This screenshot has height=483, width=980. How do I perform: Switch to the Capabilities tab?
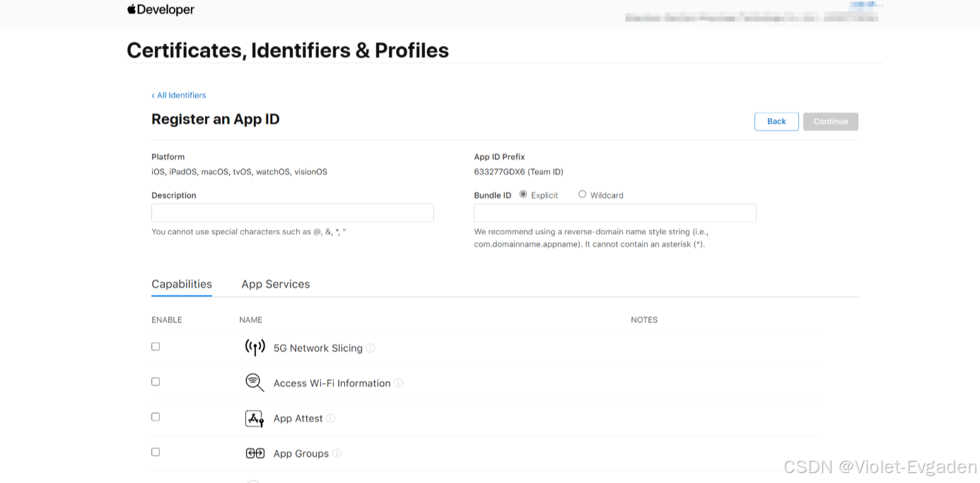(x=182, y=284)
